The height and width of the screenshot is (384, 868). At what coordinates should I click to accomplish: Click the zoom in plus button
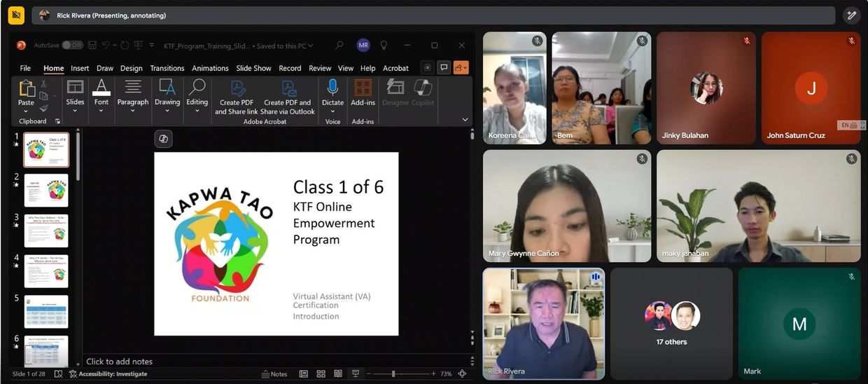(x=433, y=374)
